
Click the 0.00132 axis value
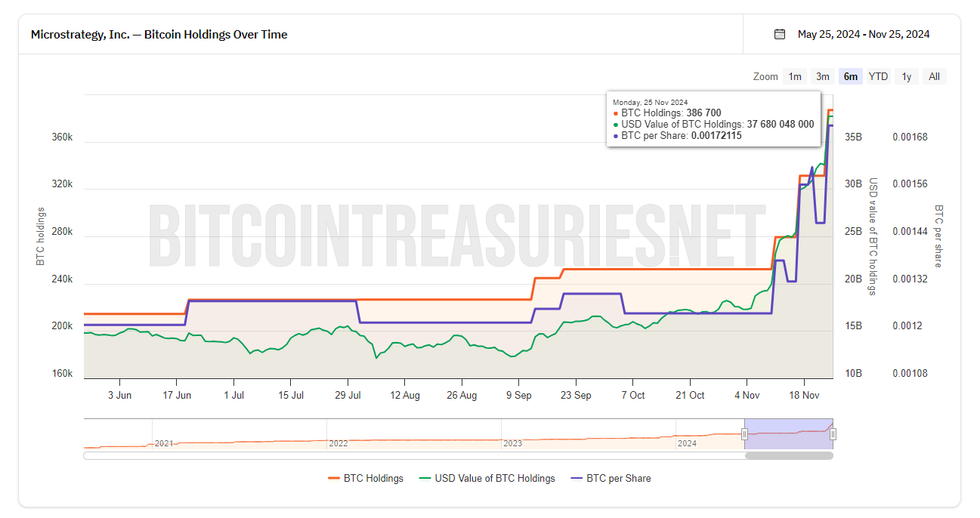tap(910, 279)
